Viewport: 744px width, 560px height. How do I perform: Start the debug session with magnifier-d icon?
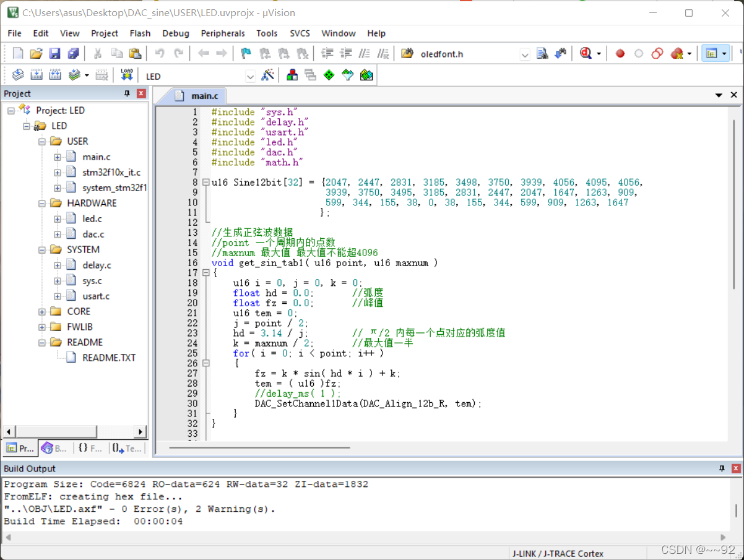pyautogui.click(x=586, y=54)
